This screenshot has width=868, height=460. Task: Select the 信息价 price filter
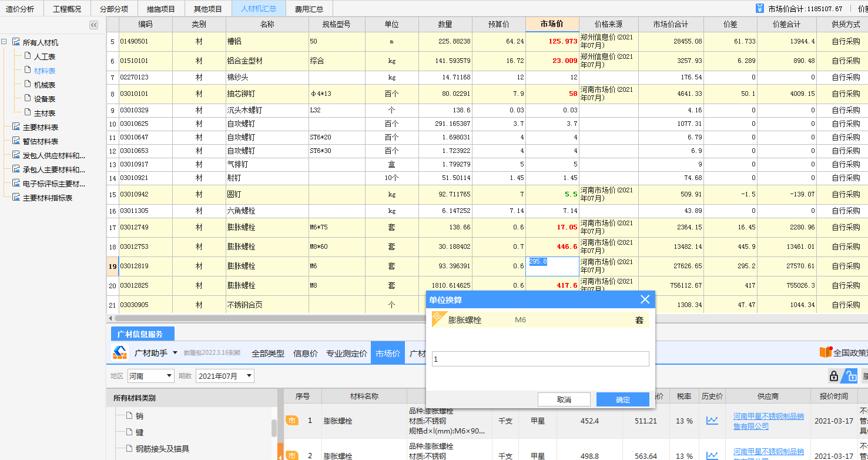coord(306,354)
